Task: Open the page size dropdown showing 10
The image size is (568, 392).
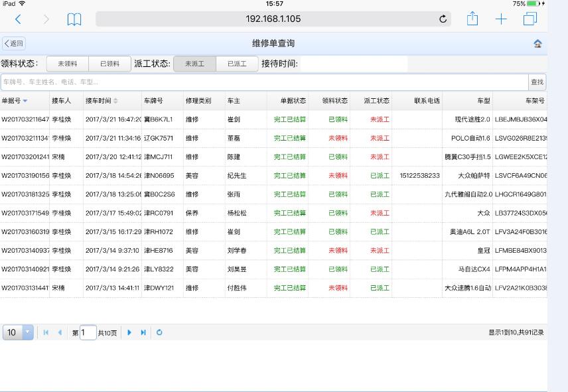Action: pyautogui.click(x=27, y=332)
